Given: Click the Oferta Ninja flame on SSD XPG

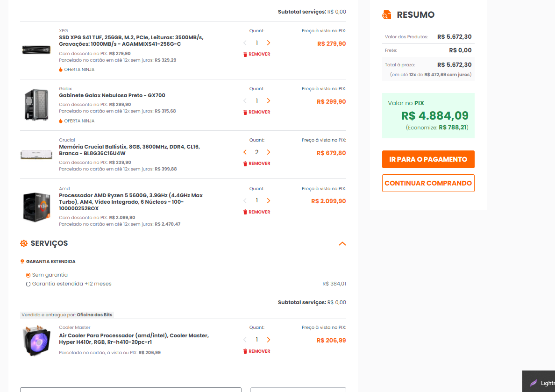Looking at the screenshot, I should coord(61,70).
